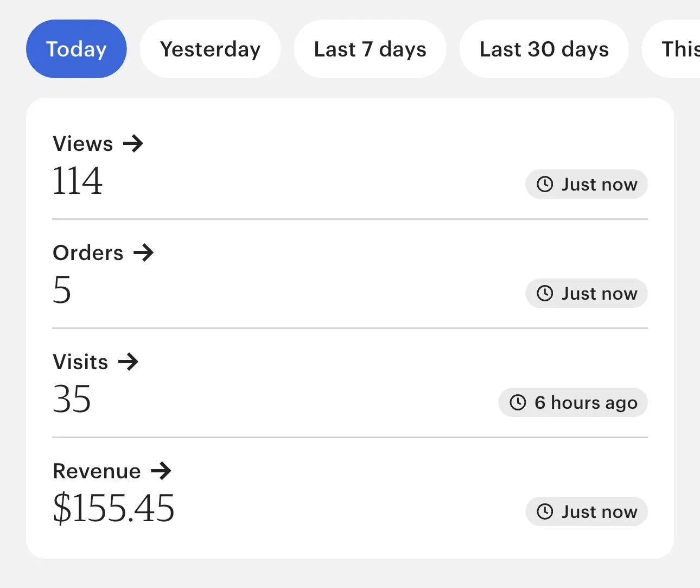Click the clock icon in Orders row
The height and width of the screenshot is (588, 700).
click(x=545, y=294)
